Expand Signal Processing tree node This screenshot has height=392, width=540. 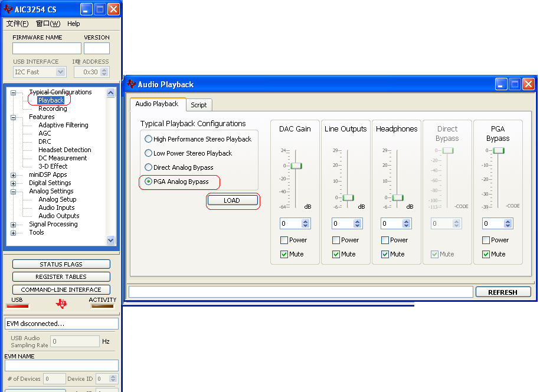click(x=13, y=225)
